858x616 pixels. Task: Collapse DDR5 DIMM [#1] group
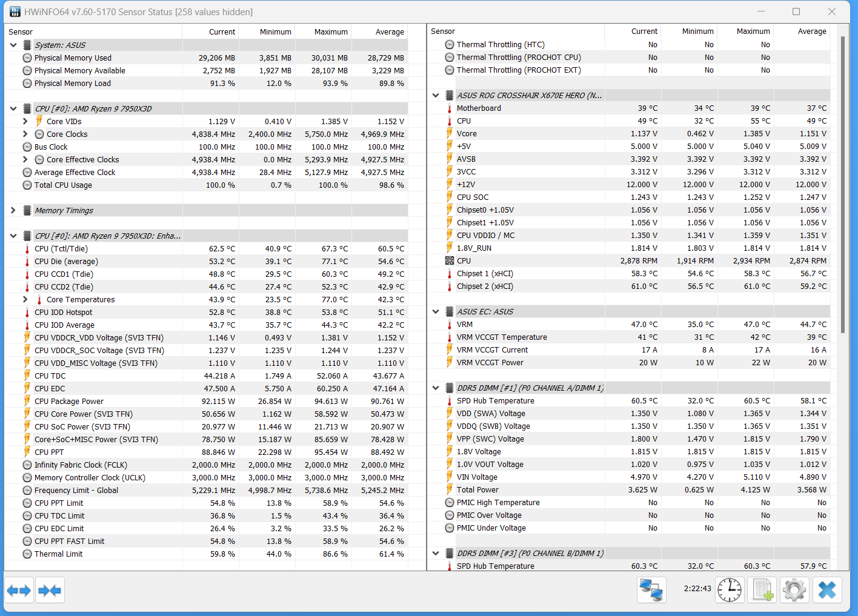[436, 388]
